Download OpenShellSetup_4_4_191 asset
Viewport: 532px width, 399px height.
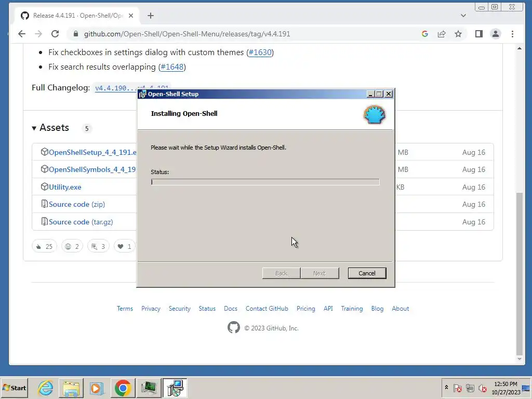[x=92, y=152]
